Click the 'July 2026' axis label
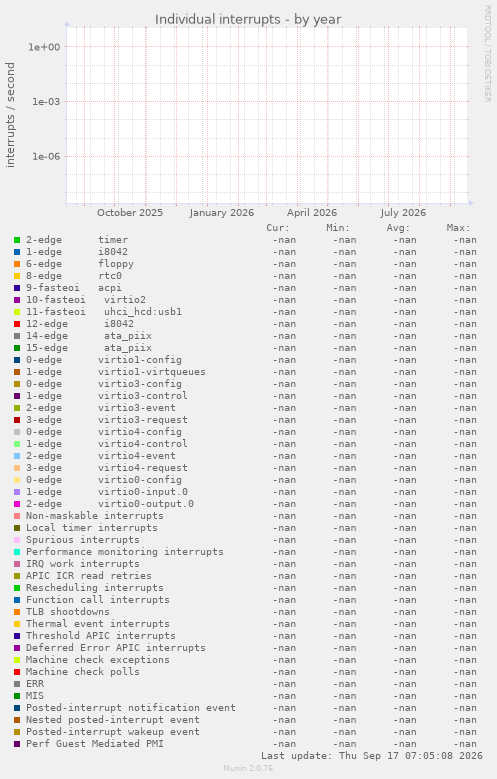Viewport: 497px width, 779px height. click(403, 213)
